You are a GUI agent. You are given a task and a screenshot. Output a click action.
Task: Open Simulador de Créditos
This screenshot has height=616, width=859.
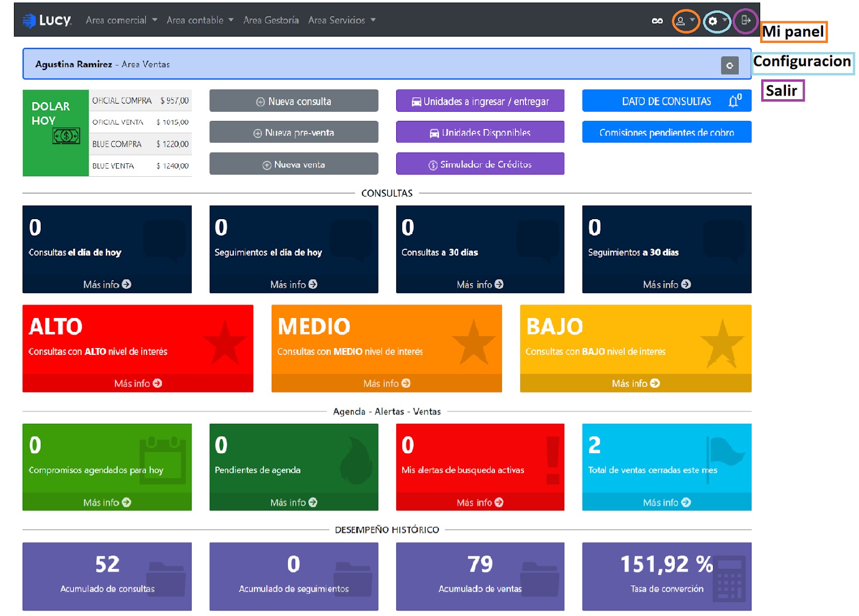pos(480,164)
